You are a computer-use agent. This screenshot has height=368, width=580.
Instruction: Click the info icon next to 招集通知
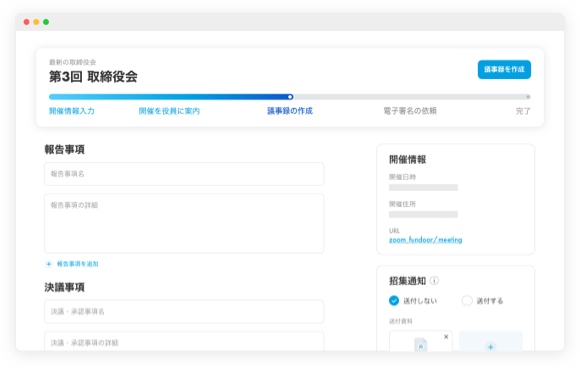coord(435,281)
